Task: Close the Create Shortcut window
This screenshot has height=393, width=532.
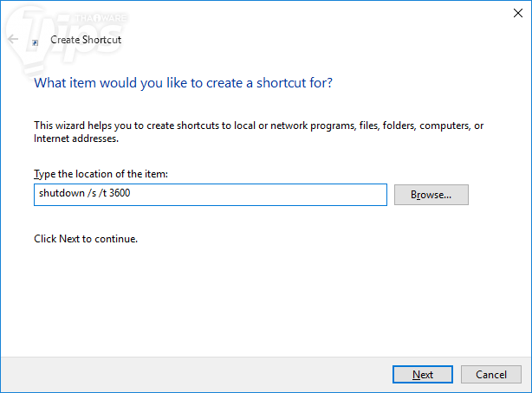Action: click(514, 11)
